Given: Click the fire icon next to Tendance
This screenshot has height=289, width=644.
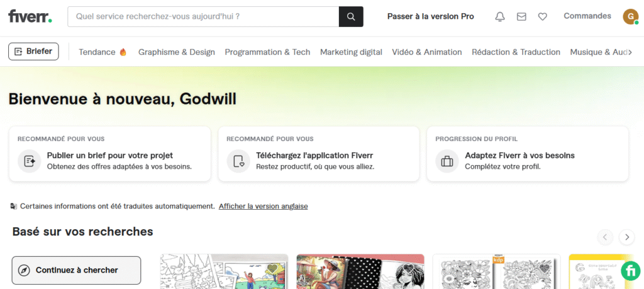Looking at the screenshot, I should [x=123, y=52].
